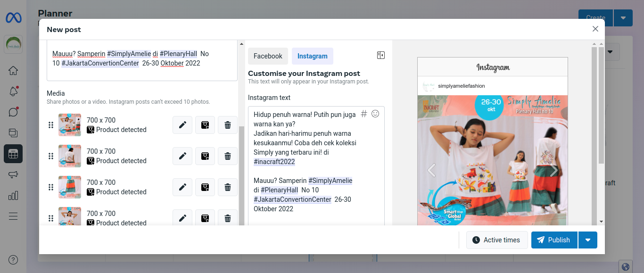Insert hashtag using the # icon
The height and width of the screenshot is (273, 644).
coord(363,114)
